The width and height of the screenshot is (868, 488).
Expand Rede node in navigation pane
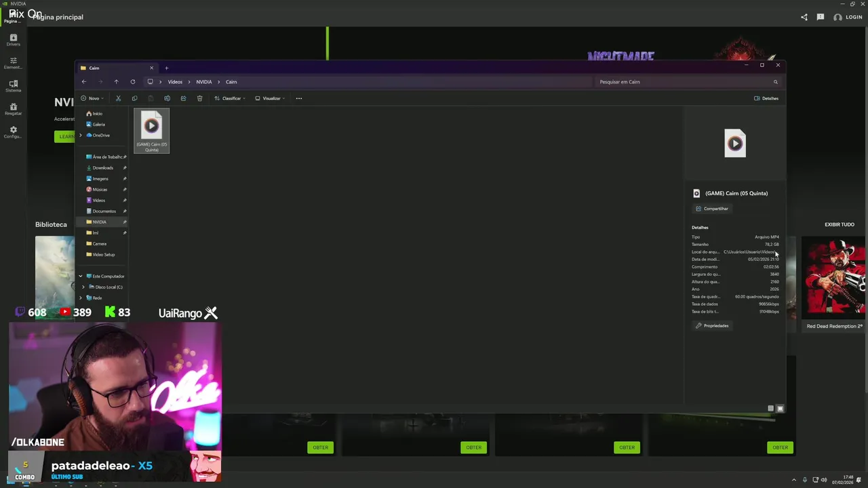(x=81, y=298)
